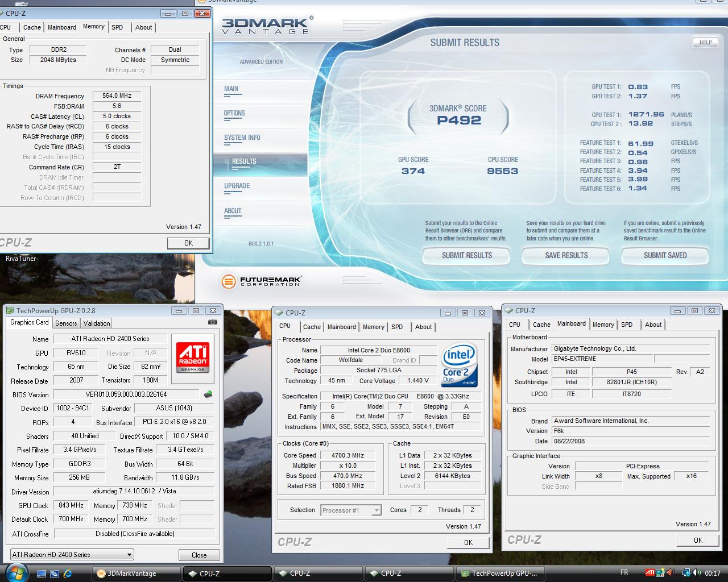Click OK in the CPU-Z Processor window
728x582 pixels.
(468, 542)
